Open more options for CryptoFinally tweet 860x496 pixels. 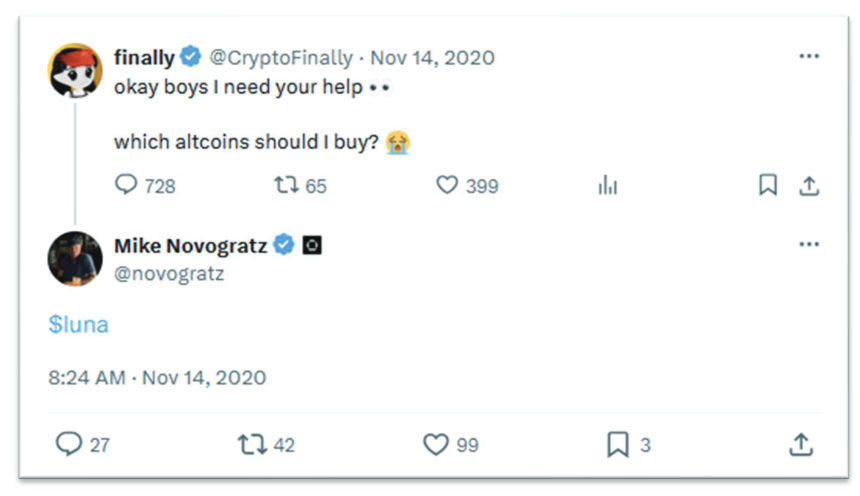[809, 56]
